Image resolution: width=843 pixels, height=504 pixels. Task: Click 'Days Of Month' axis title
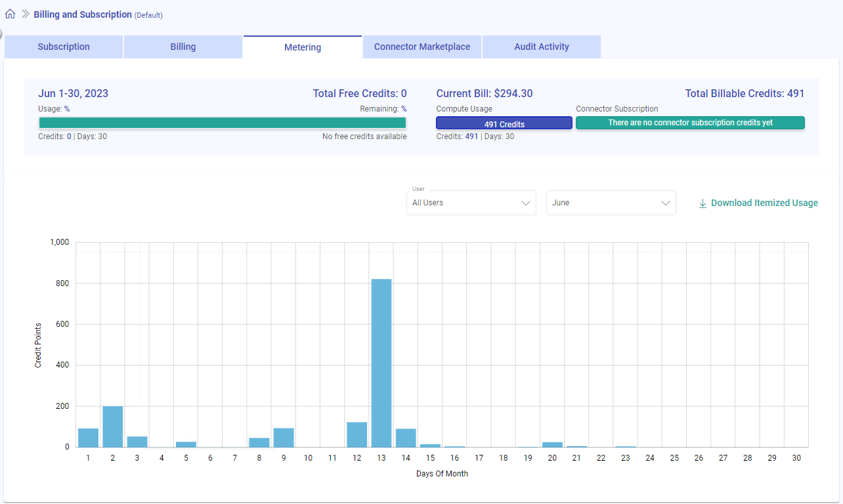(x=442, y=473)
